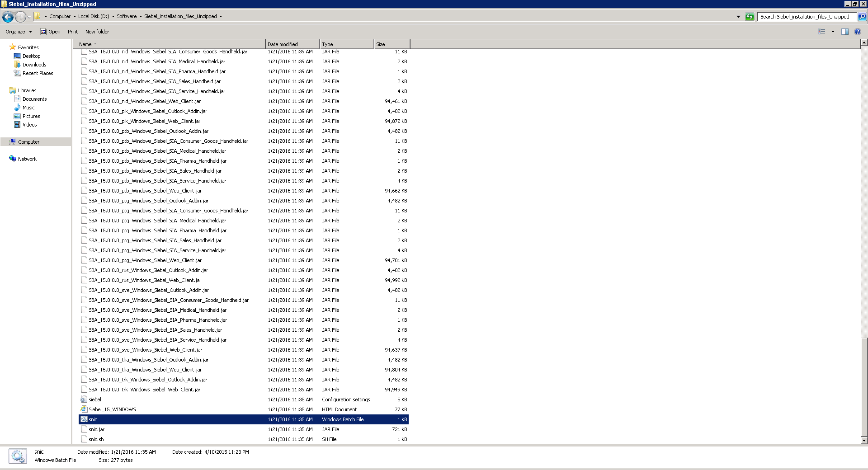
Task: Click the Software breadcrumb segment
Action: [127, 17]
